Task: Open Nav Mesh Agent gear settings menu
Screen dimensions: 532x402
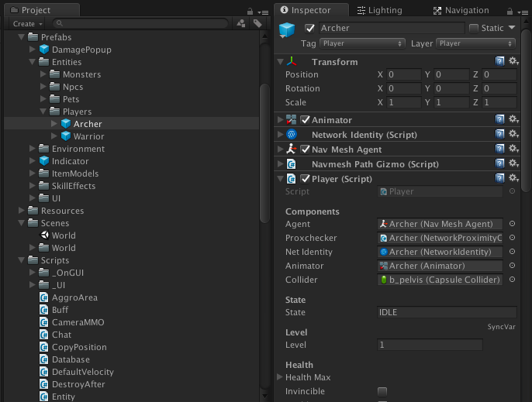Action: tap(513, 149)
